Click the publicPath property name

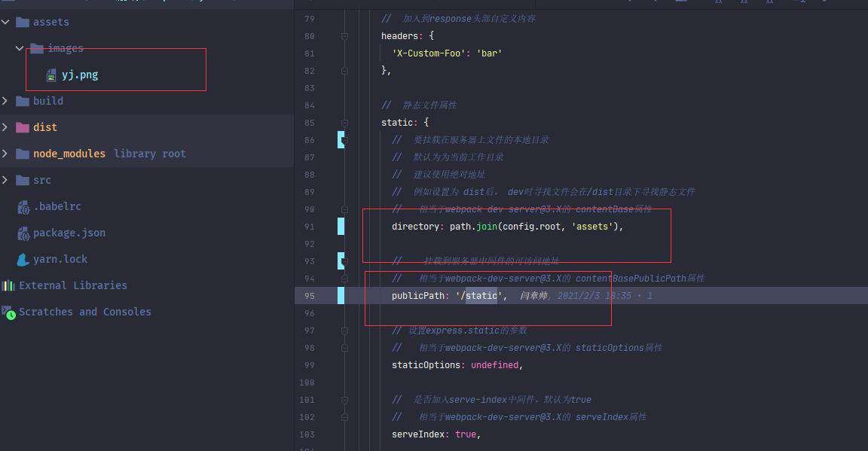coord(418,295)
